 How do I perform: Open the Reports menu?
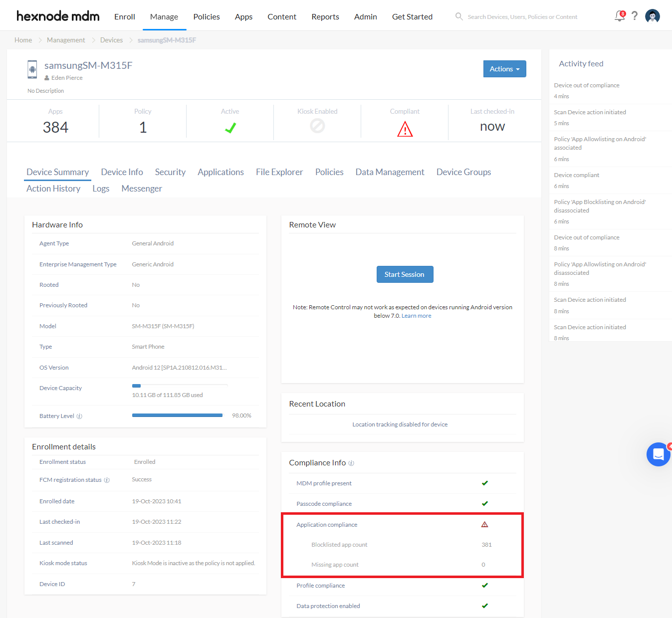(x=325, y=16)
